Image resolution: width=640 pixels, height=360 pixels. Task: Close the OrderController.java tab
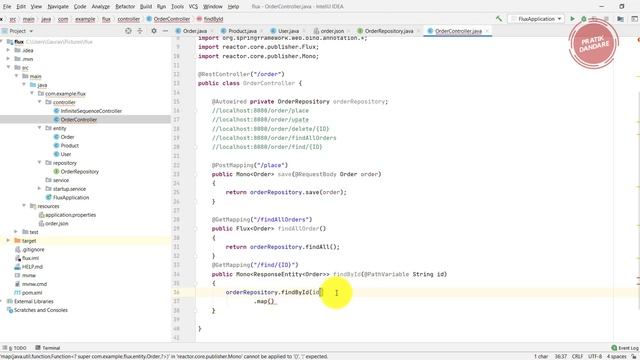point(487,31)
